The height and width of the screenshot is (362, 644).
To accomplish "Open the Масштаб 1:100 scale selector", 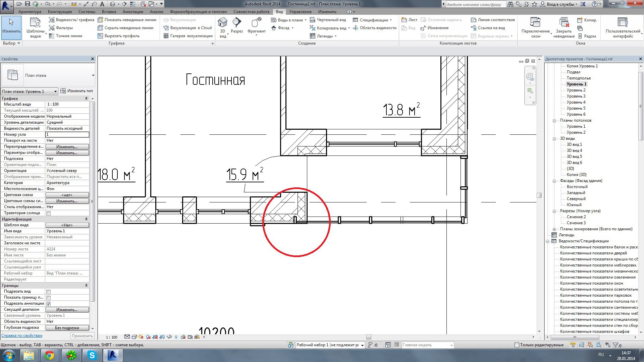I will [111, 337].
